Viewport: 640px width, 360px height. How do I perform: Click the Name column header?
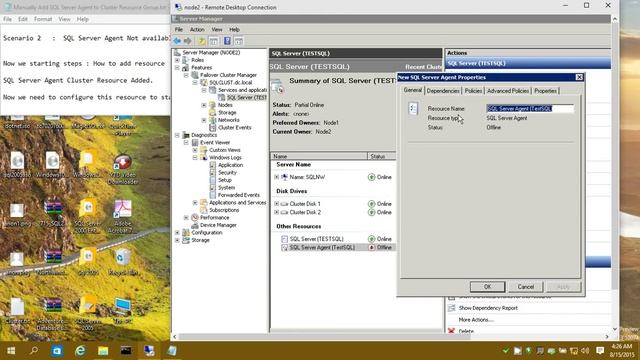point(319,156)
